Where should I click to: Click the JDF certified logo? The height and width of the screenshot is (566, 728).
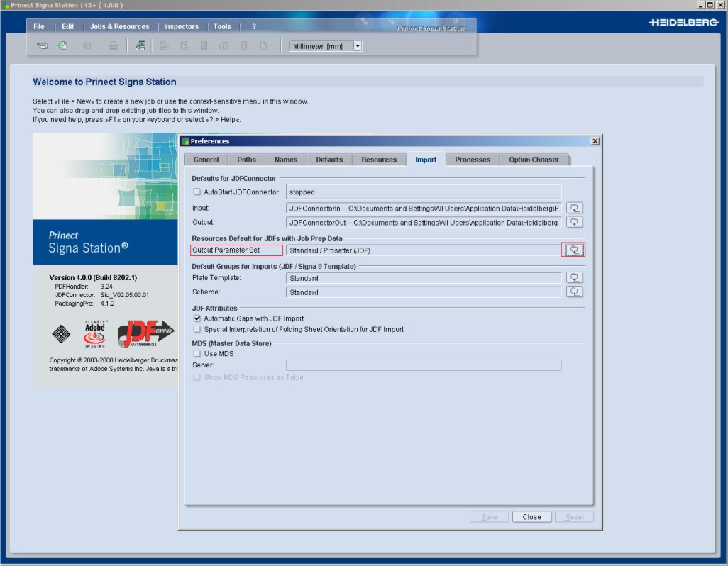click(x=145, y=333)
